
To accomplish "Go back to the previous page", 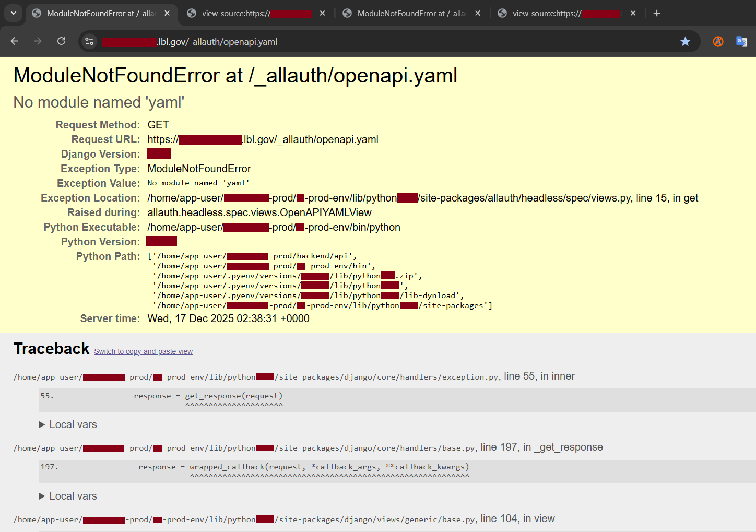I will [x=14, y=41].
